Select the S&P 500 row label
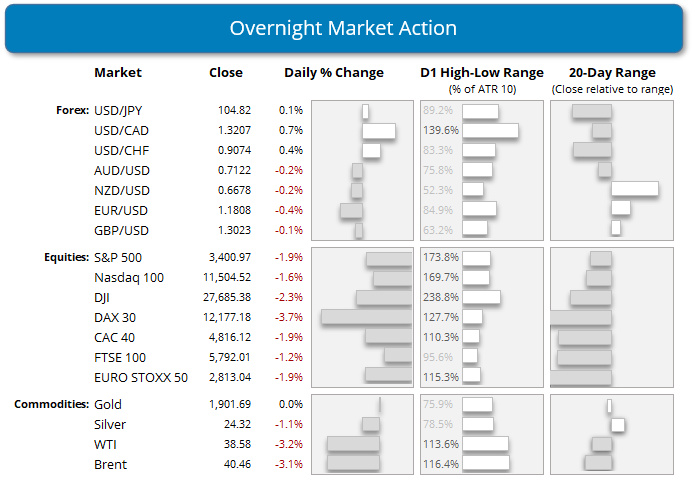Viewport: 692px width, 483px height. pos(118,258)
